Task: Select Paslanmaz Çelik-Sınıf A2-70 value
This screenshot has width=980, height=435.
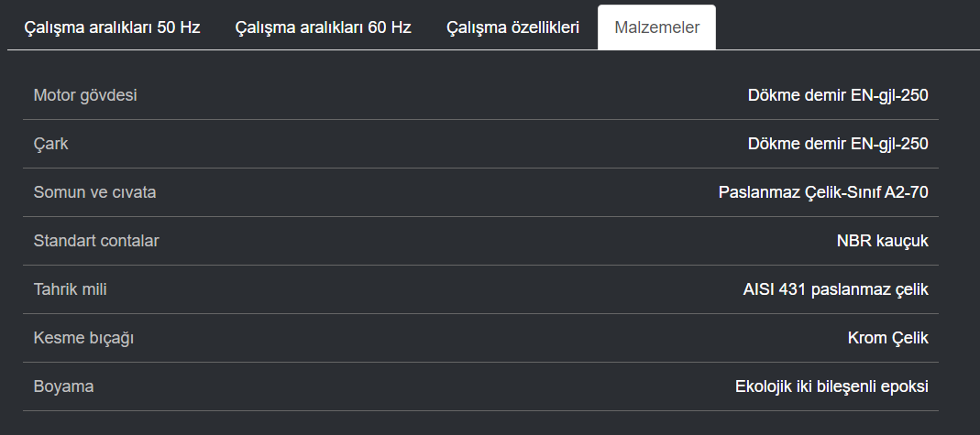Action: 823,192
